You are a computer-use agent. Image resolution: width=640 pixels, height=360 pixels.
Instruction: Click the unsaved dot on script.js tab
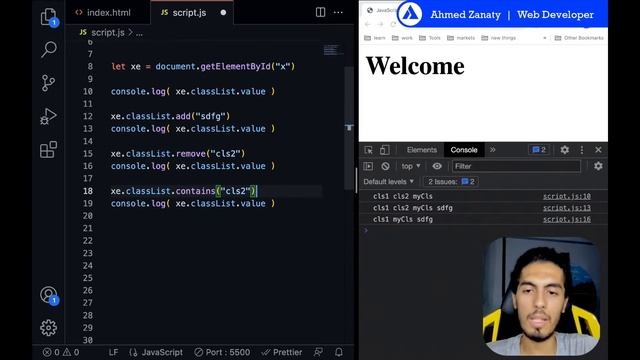[223, 13]
